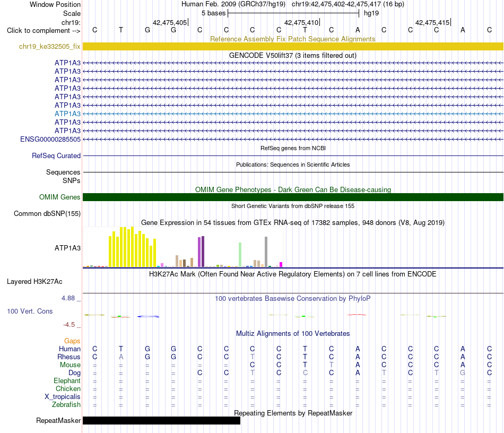Select the 'Rhesus' alignment row label
The height and width of the screenshot is (433, 504).
click(69, 357)
